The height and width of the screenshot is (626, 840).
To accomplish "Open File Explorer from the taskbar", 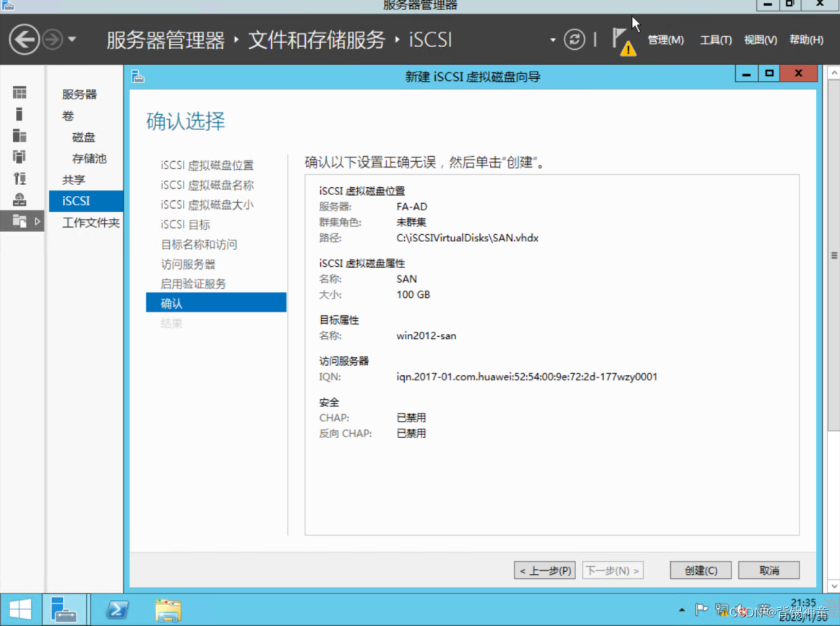I will coord(168,609).
